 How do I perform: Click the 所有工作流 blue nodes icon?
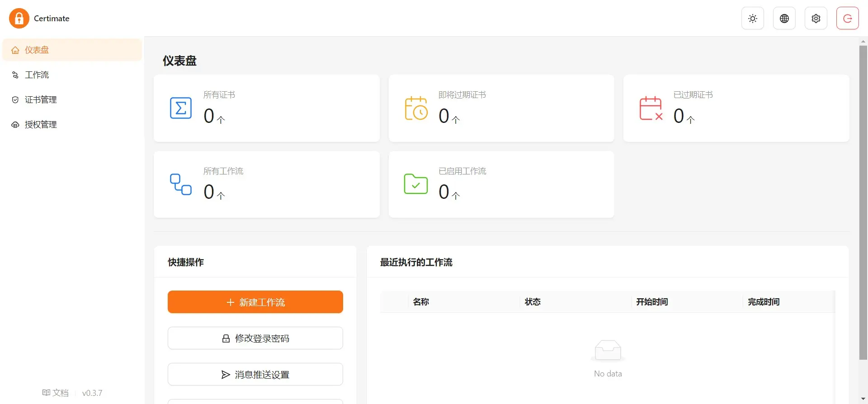click(x=180, y=184)
